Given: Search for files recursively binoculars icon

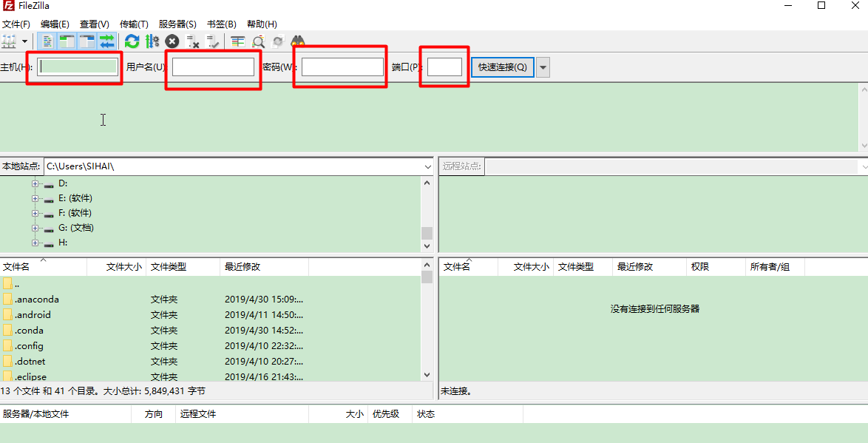Looking at the screenshot, I should click(299, 41).
